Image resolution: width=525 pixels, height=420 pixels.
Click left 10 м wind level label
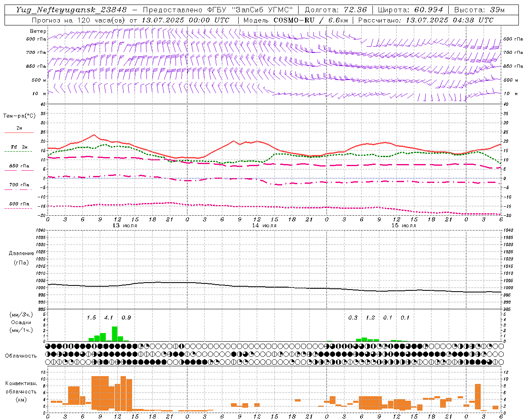tap(39, 94)
